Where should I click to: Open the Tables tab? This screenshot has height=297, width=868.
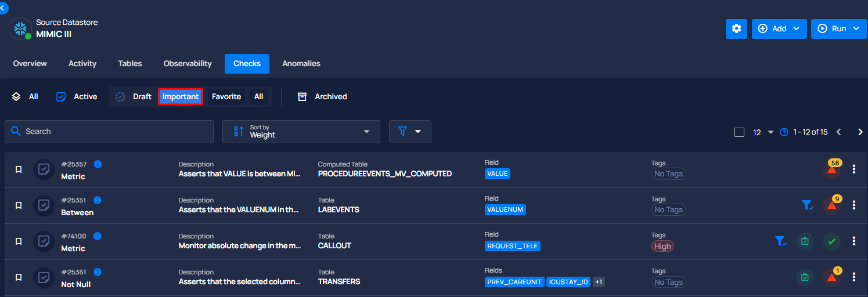tap(130, 63)
